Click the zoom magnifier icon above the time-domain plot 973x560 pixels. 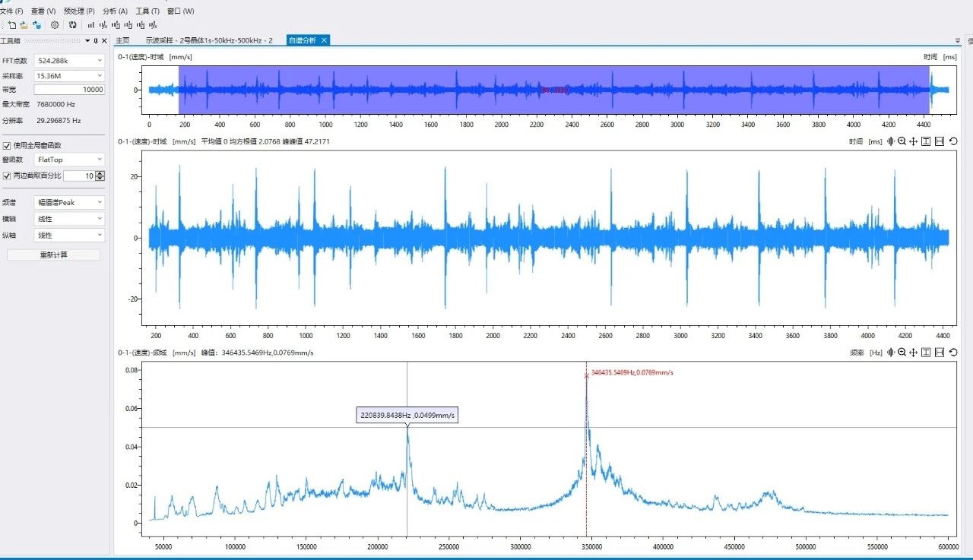click(902, 141)
